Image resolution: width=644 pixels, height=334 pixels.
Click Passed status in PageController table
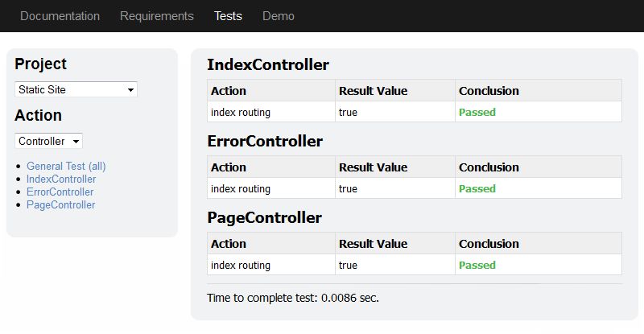point(477,266)
